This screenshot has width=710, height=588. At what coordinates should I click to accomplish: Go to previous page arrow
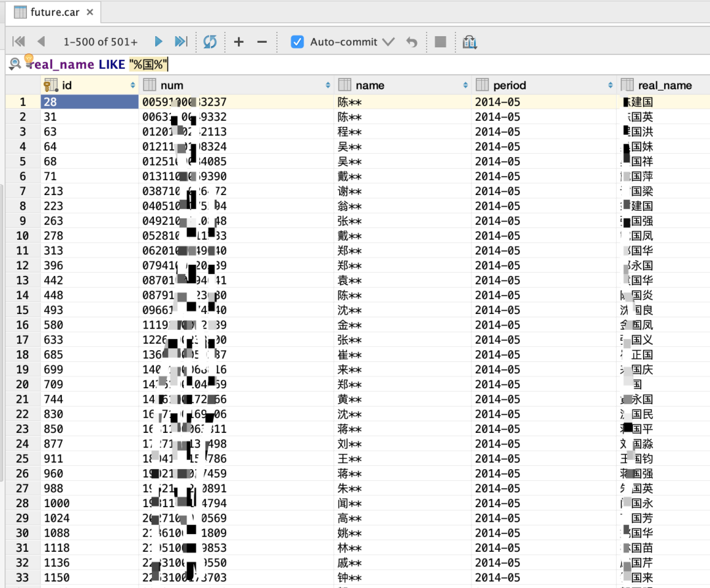[x=41, y=41]
